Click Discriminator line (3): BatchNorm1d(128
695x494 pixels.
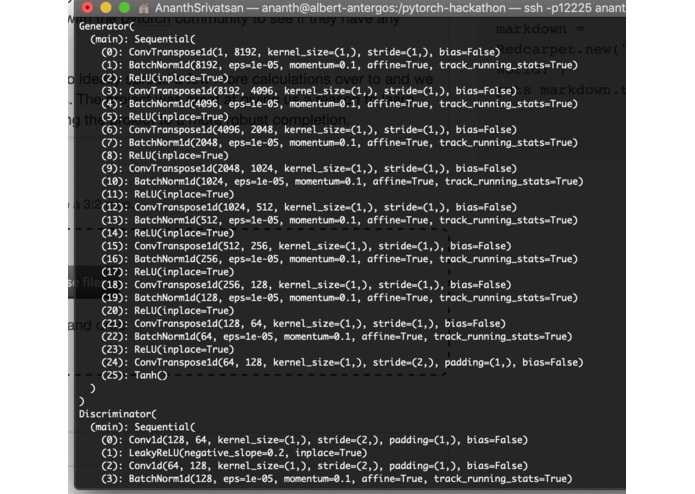coord(337,478)
